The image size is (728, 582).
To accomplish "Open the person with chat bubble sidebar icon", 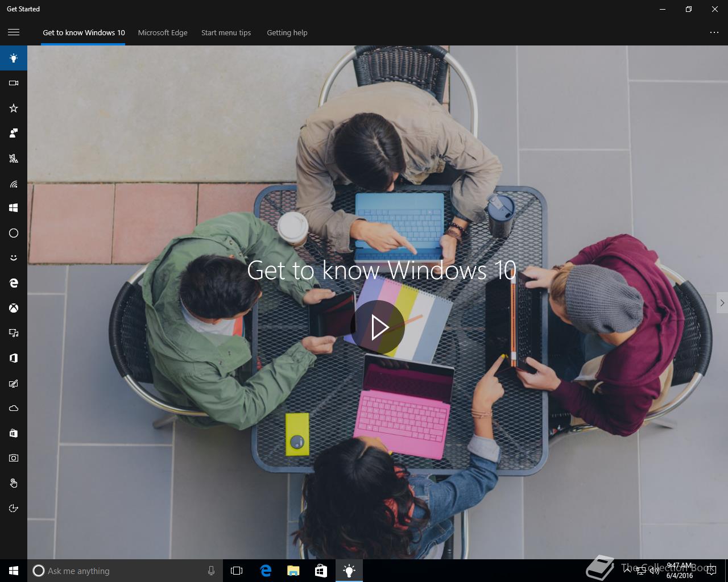I will (x=14, y=133).
